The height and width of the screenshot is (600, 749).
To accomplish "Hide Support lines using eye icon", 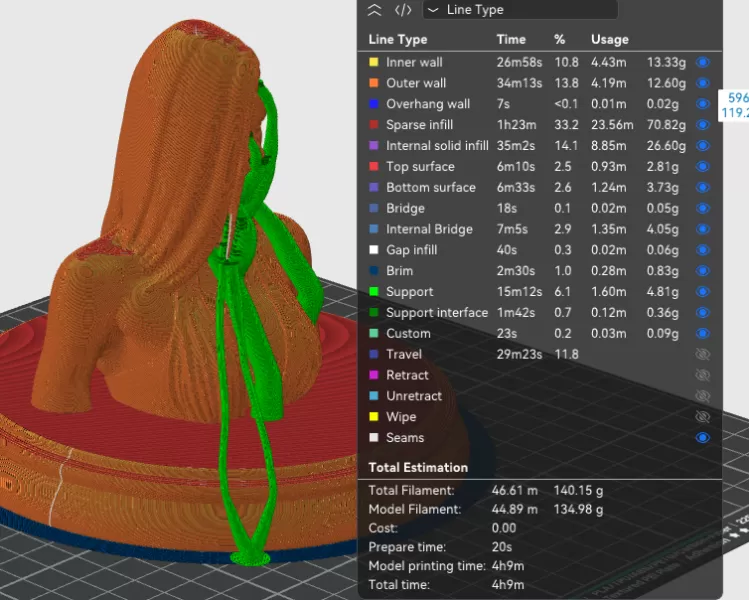I will click(702, 292).
